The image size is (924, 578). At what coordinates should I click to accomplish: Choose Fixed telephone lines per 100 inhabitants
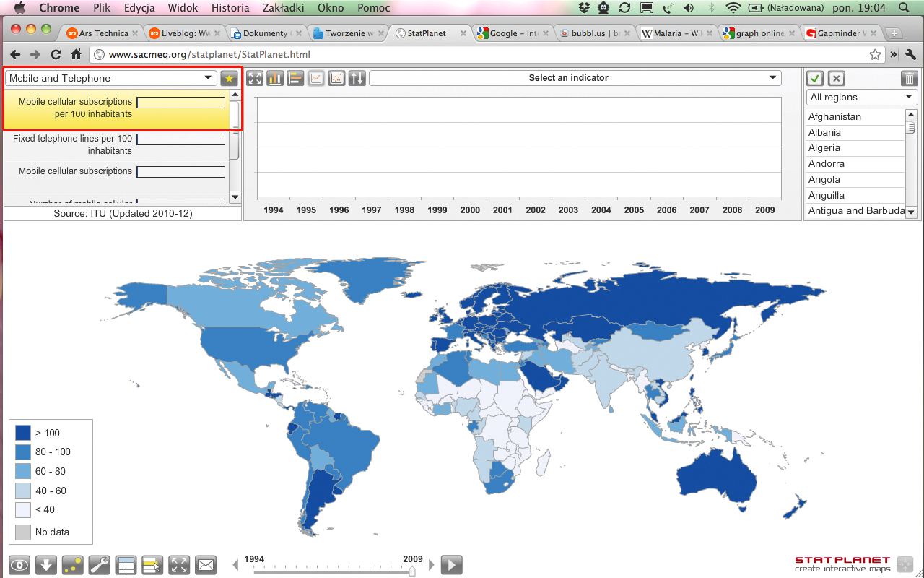click(x=72, y=144)
